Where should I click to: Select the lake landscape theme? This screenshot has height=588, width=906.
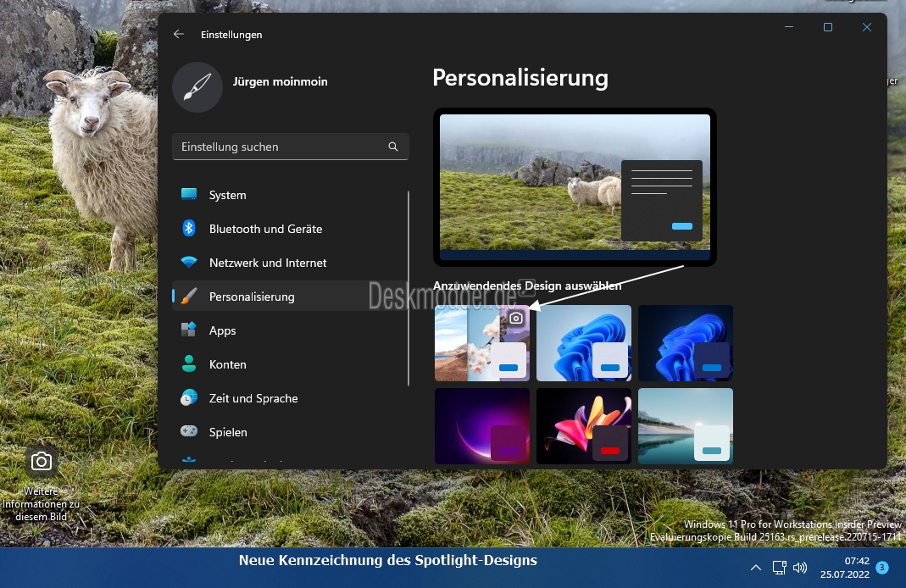(686, 425)
